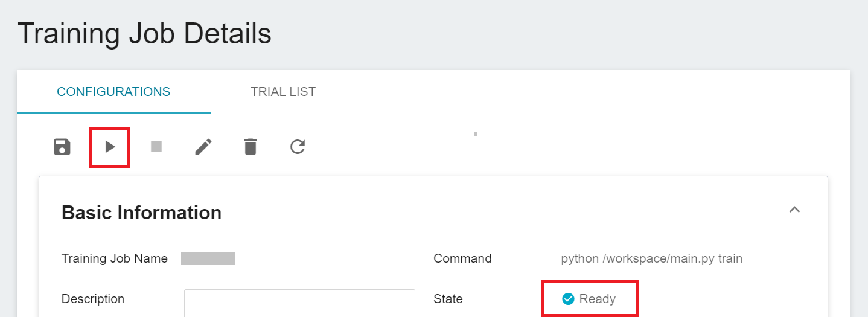The height and width of the screenshot is (317, 868).
Task: Click the Ready status text
Action: [x=598, y=299]
